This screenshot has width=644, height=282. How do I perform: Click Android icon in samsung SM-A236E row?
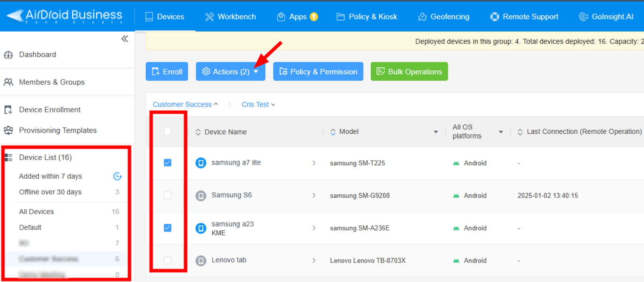tap(456, 228)
